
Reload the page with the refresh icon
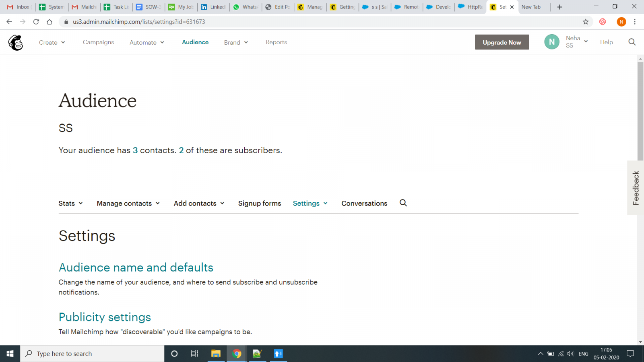pos(36,22)
